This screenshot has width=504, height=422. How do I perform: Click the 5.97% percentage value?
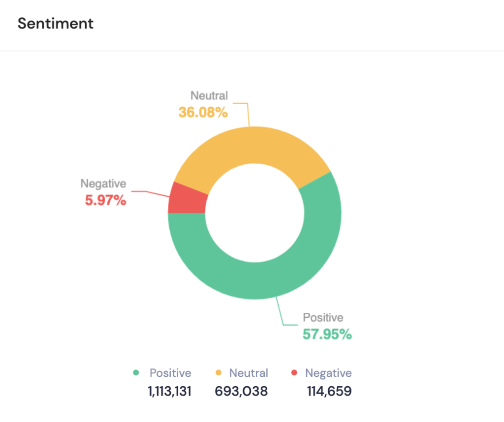pyautogui.click(x=105, y=200)
